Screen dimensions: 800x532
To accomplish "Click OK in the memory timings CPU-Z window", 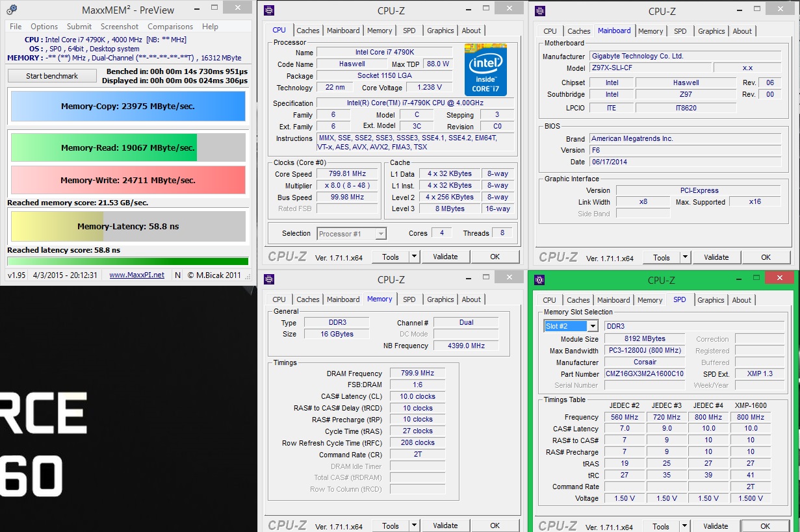I will [x=495, y=526].
